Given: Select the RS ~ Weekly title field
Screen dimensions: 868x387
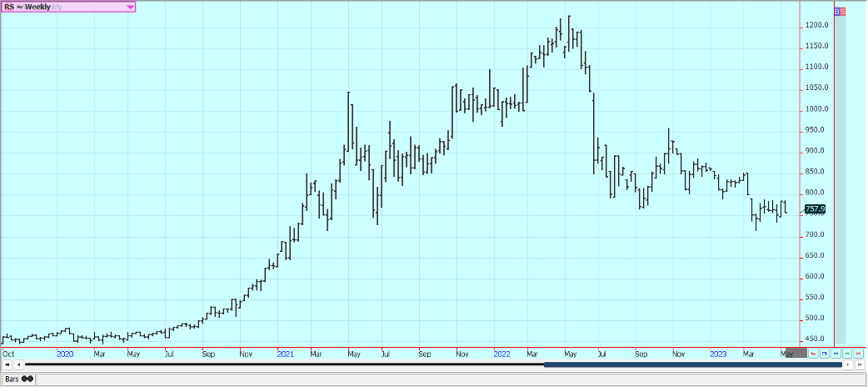Looking at the screenshot, I should (x=67, y=7).
